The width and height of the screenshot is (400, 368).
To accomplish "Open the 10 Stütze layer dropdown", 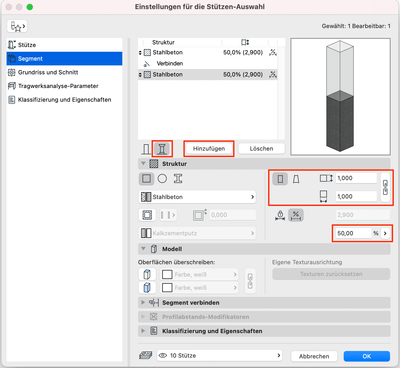I will [219, 356].
